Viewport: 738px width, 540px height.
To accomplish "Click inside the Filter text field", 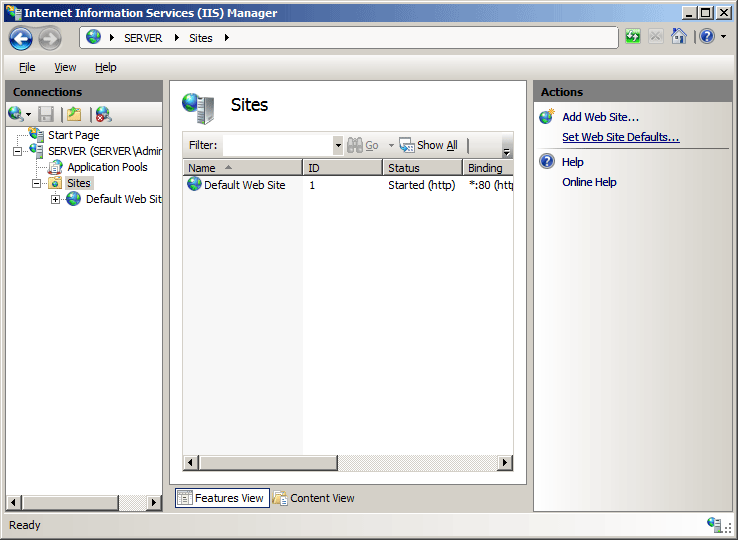I will 277,146.
